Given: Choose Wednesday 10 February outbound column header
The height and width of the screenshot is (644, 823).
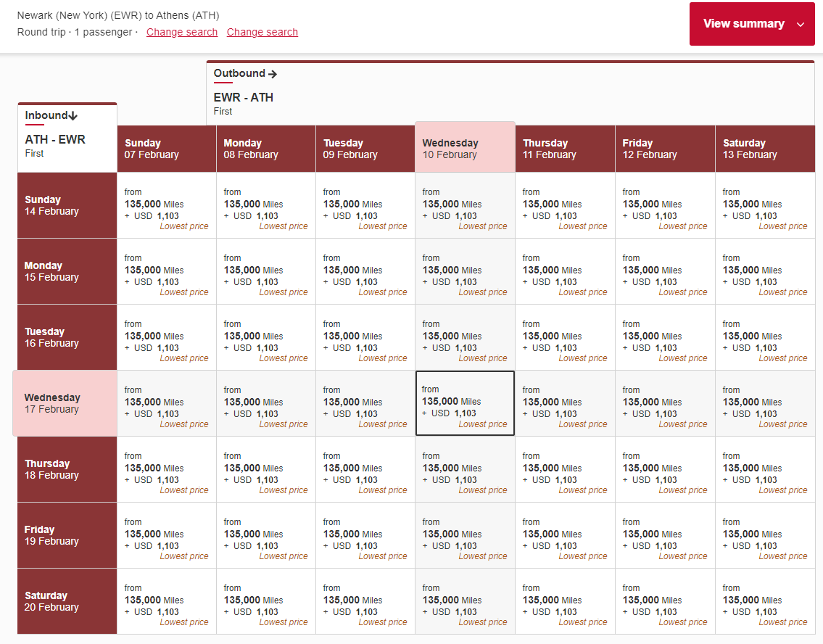Looking at the screenshot, I should click(x=465, y=149).
